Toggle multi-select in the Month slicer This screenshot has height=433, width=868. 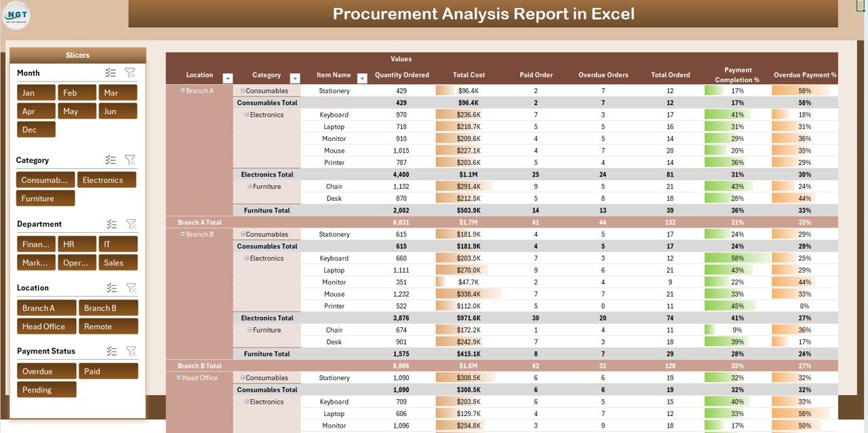click(x=111, y=73)
